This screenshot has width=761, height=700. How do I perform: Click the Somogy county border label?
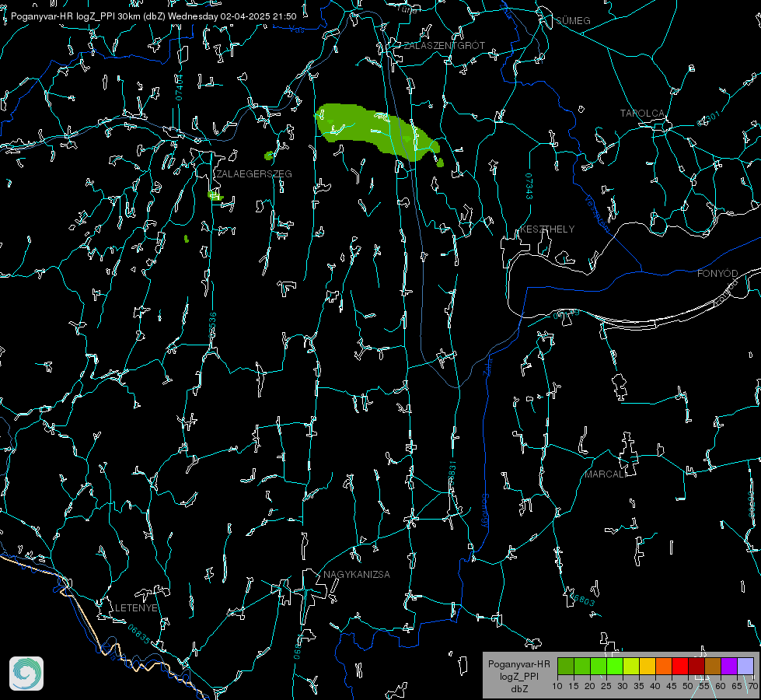tap(484, 510)
